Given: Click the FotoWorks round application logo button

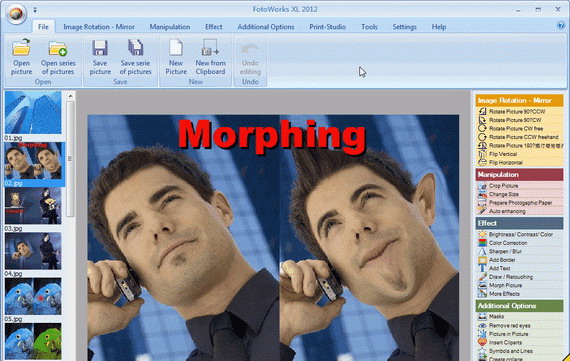Looking at the screenshot, I should 16,13.
